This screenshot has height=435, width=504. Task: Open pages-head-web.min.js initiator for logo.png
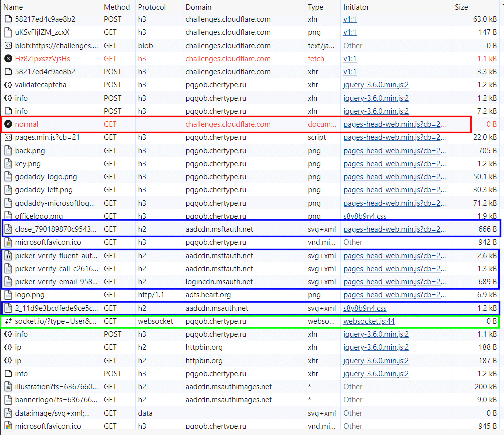394,295
